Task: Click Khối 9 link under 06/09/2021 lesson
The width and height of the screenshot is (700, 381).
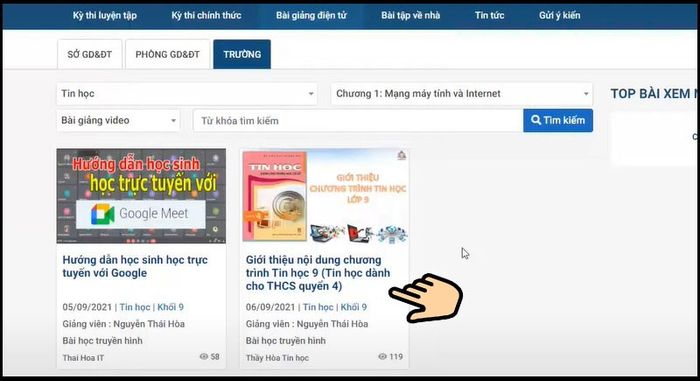Action: tap(354, 307)
